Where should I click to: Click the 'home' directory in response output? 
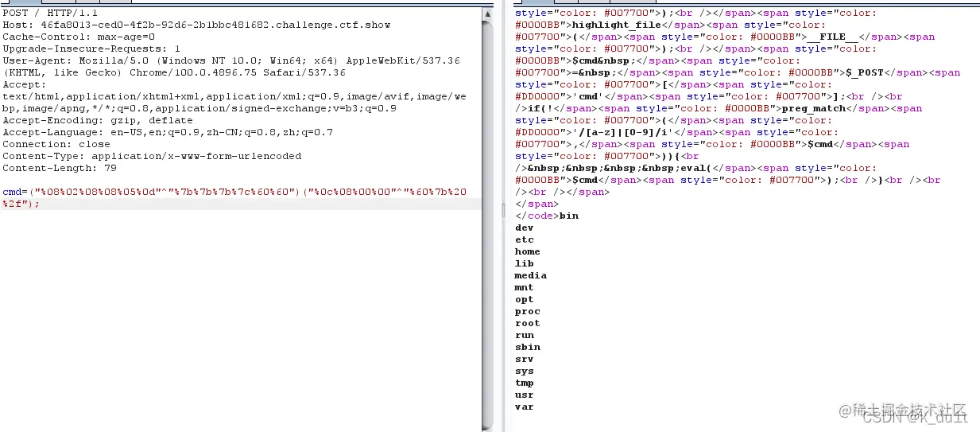(x=528, y=251)
